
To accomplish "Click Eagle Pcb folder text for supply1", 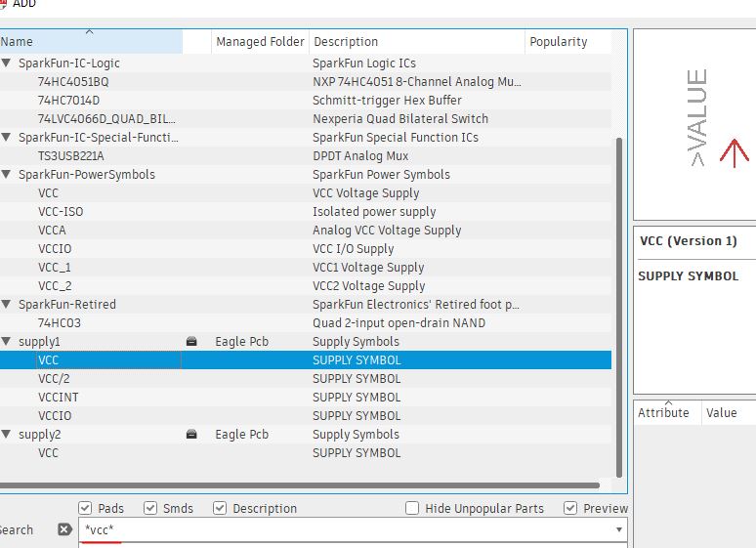I will click(x=241, y=342).
